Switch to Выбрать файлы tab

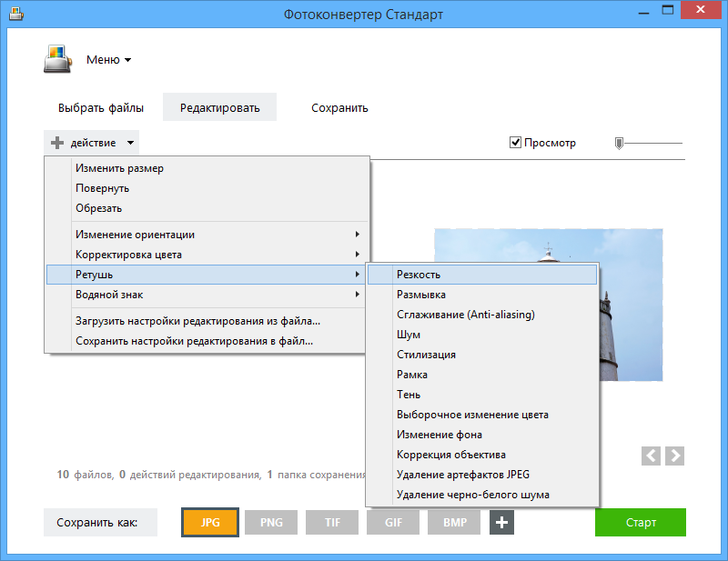(x=101, y=107)
